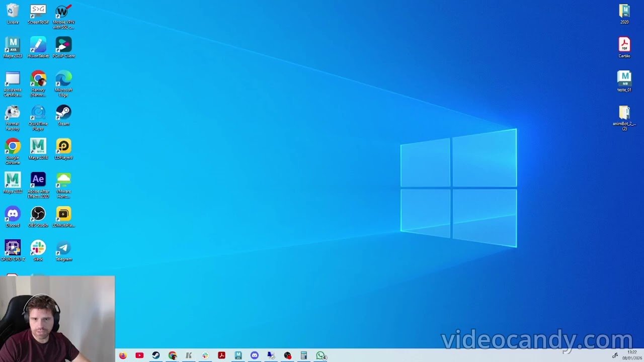Select the Google Chrome desktop shortcut
This screenshot has width=644, height=362.
13,152
